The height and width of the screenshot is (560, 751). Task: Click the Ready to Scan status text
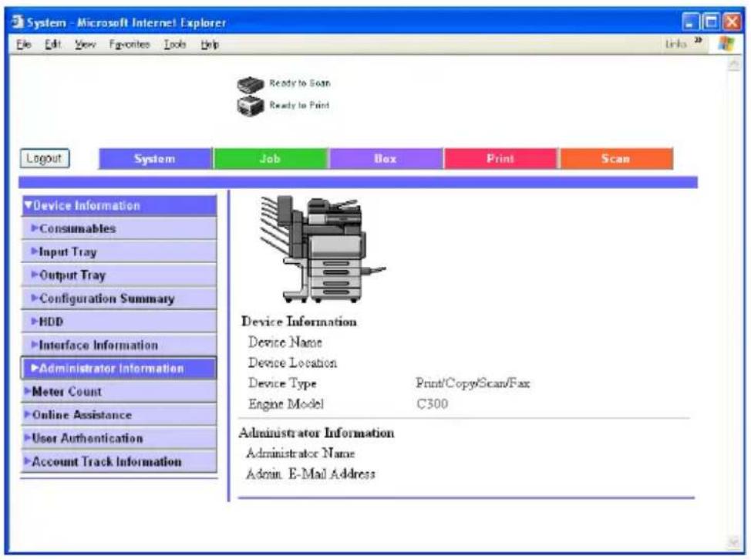tap(300, 83)
